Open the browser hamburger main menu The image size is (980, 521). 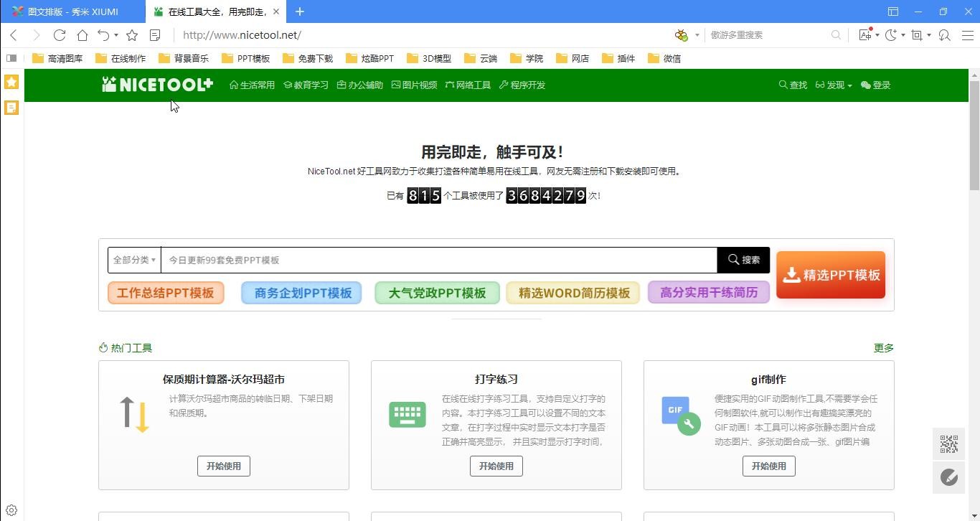(x=967, y=35)
